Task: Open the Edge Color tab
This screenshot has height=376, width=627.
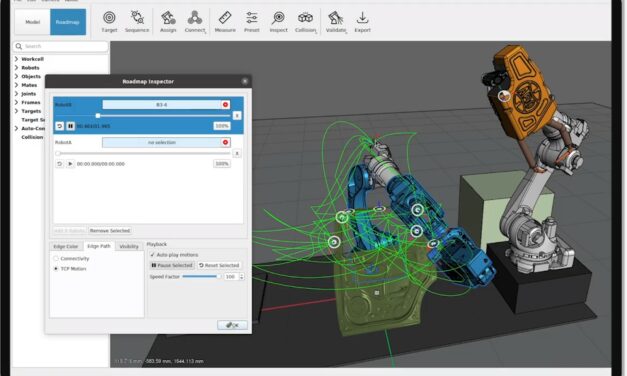Action: [x=66, y=246]
